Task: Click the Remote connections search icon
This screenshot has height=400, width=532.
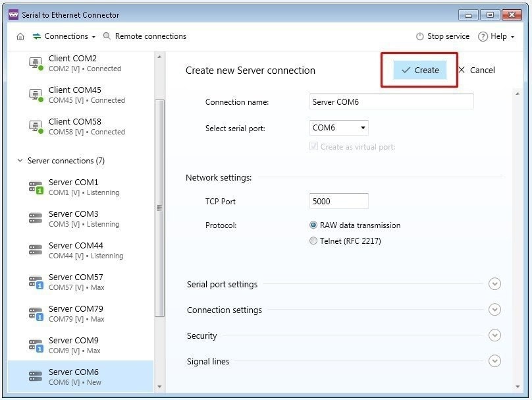Action: point(107,36)
